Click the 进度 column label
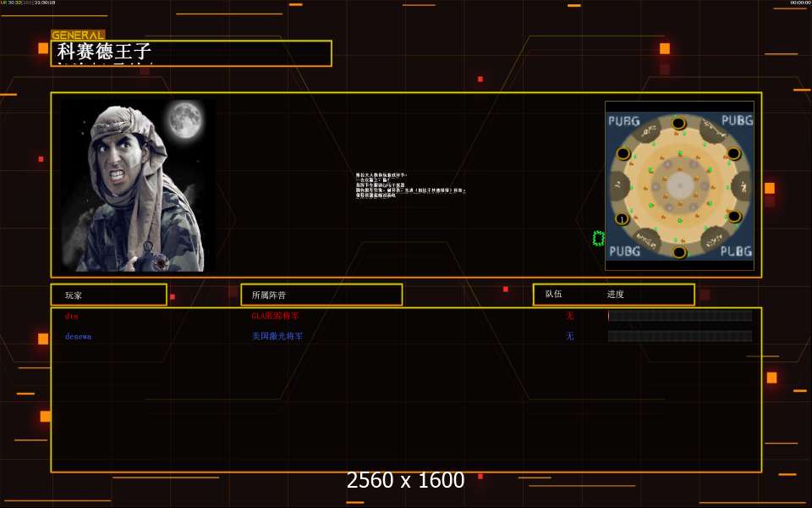This screenshot has width=812, height=508. coord(616,294)
